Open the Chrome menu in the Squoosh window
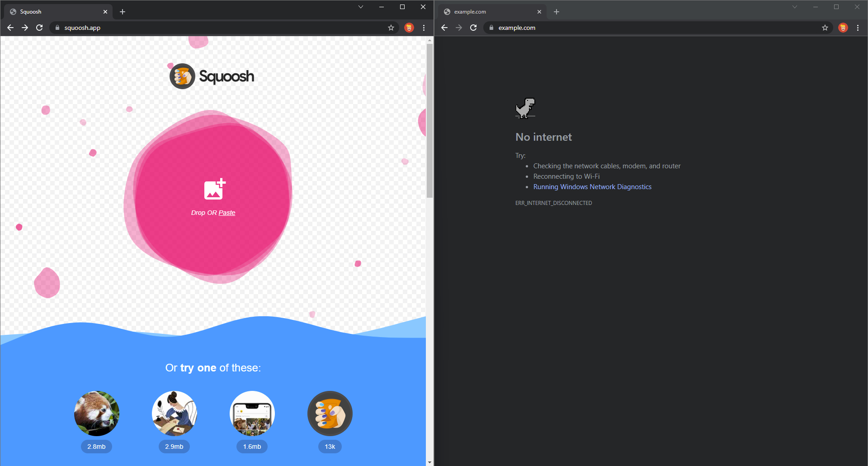 click(x=424, y=28)
